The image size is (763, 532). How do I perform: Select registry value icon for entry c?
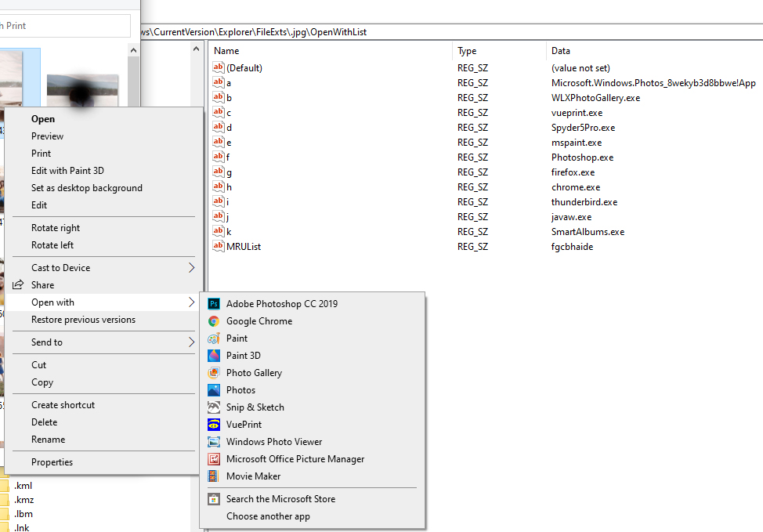click(x=219, y=113)
